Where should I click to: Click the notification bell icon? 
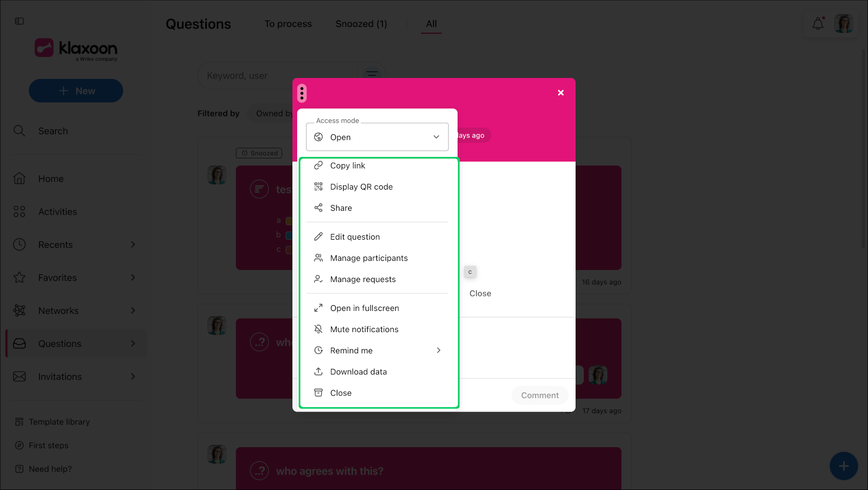coord(818,24)
